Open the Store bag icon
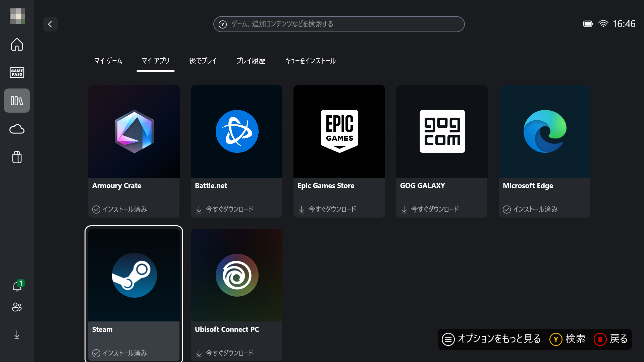Image resolution: width=644 pixels, height=362 pixels. click(x=17, y=157)
